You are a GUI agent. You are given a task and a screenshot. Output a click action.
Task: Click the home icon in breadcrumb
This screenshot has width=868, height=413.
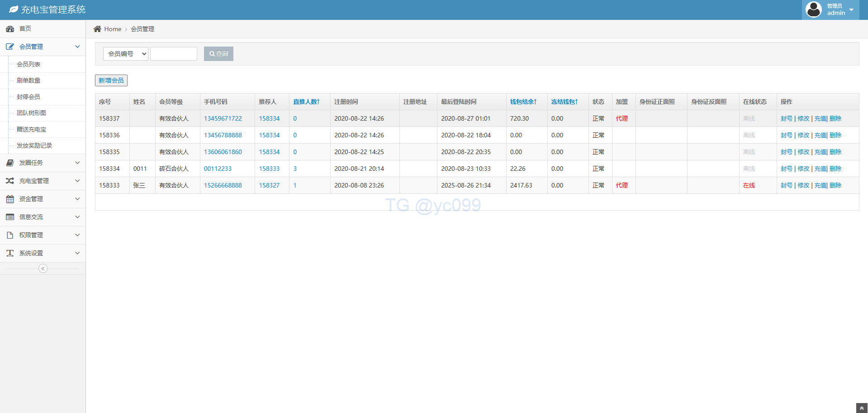click(97, 29)
